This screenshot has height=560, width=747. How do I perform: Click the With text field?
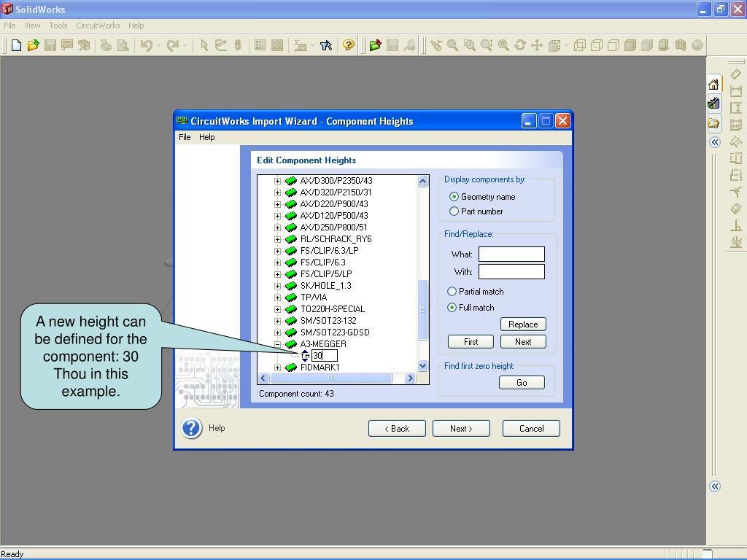tap(511, 272)
